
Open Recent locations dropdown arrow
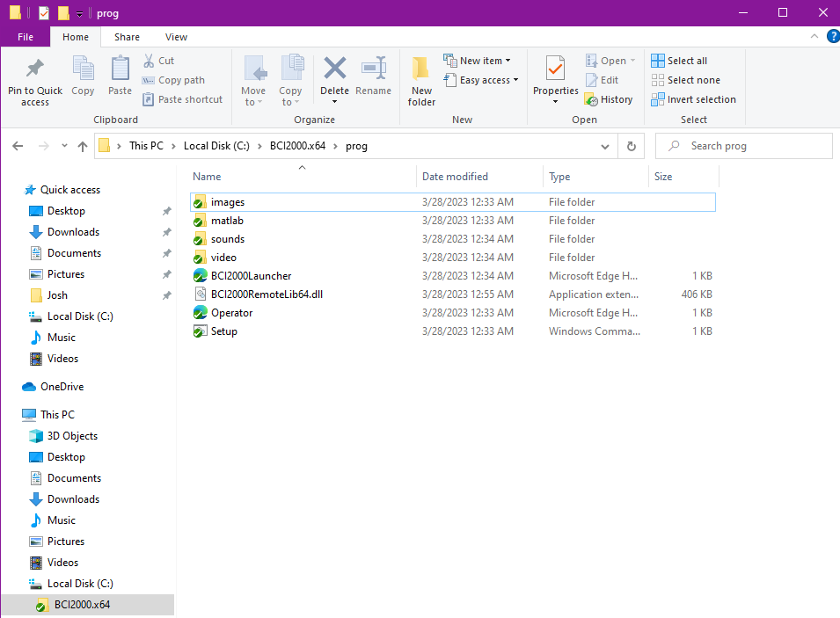64,146
